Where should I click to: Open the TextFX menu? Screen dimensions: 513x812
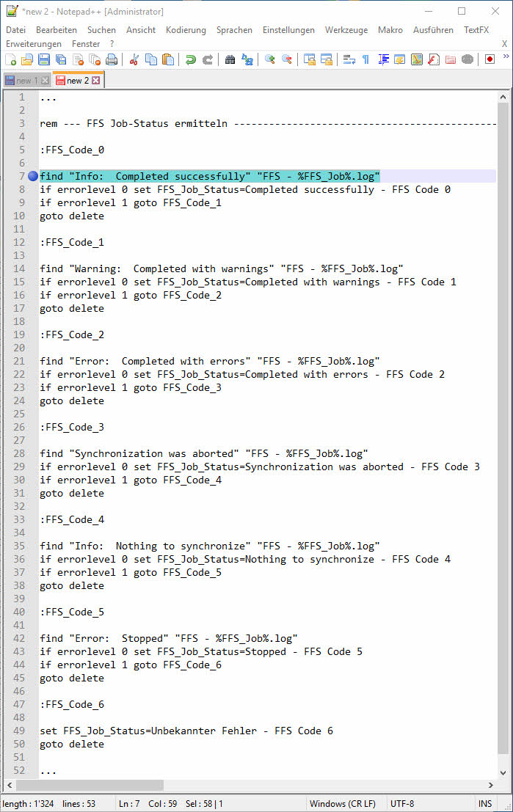click(x=476, y=30)
